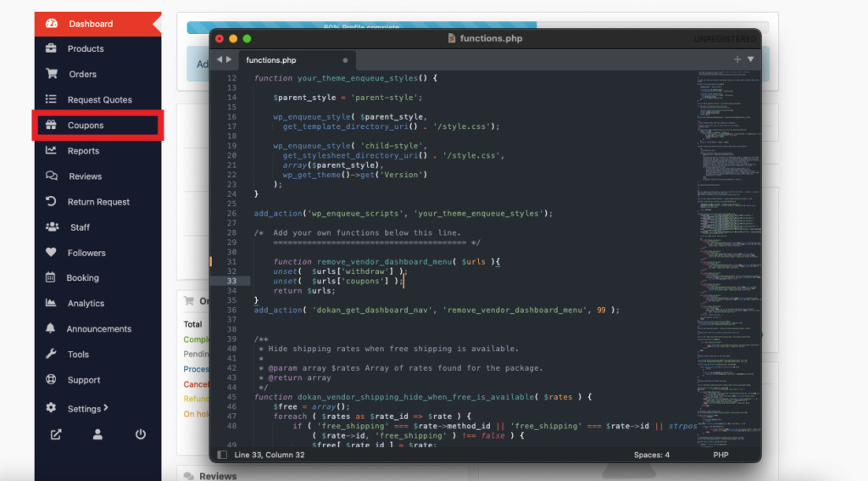Click the Orders cart icon

coord(52,73)
